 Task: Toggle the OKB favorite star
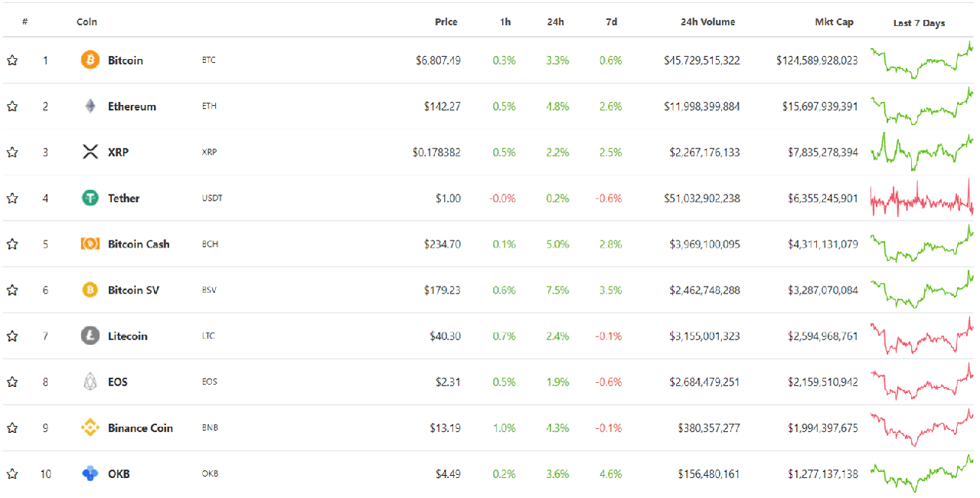point(12,474)
